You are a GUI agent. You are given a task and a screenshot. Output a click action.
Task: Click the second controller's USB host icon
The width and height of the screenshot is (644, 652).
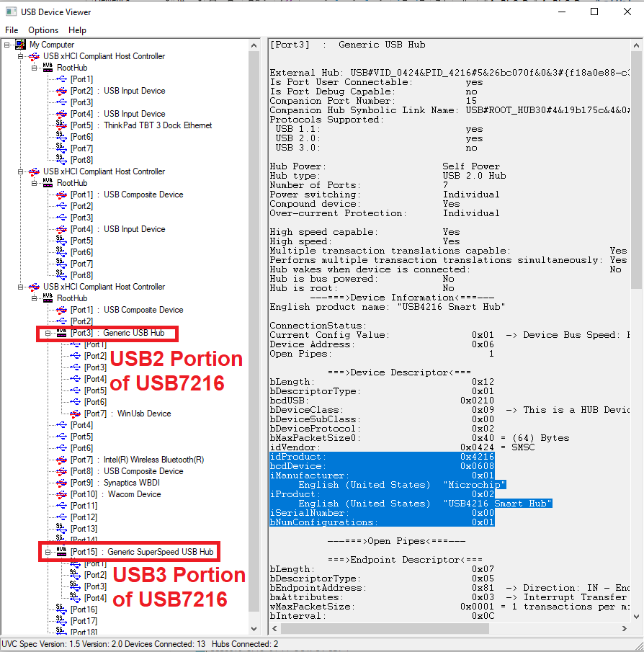click(34, 171)
